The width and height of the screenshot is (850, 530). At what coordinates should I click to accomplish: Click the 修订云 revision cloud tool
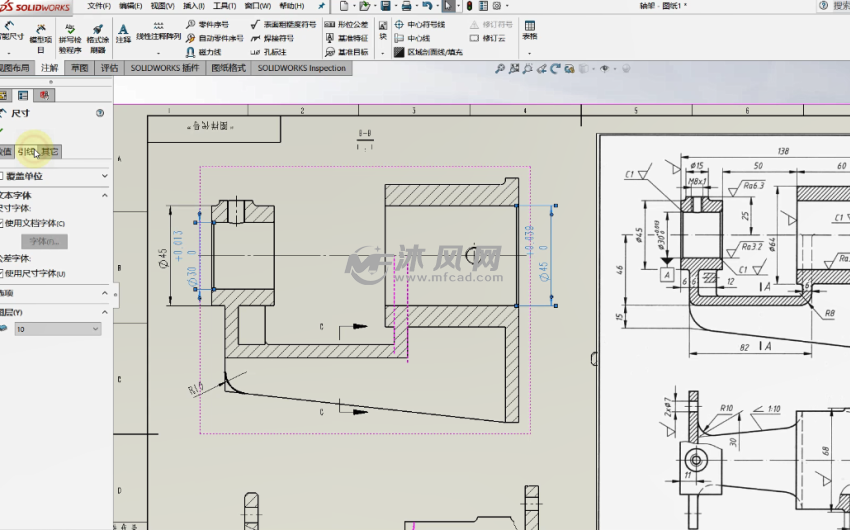[487, 38]
